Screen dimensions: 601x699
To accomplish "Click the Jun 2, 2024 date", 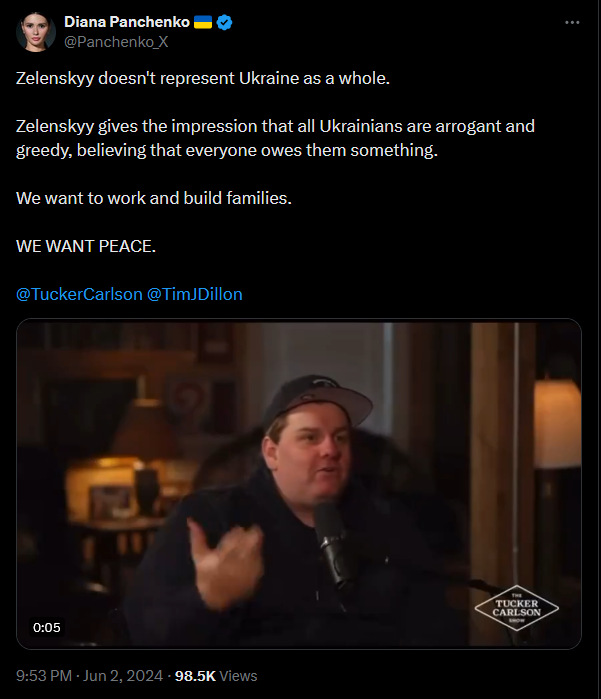I will (123, 676).
